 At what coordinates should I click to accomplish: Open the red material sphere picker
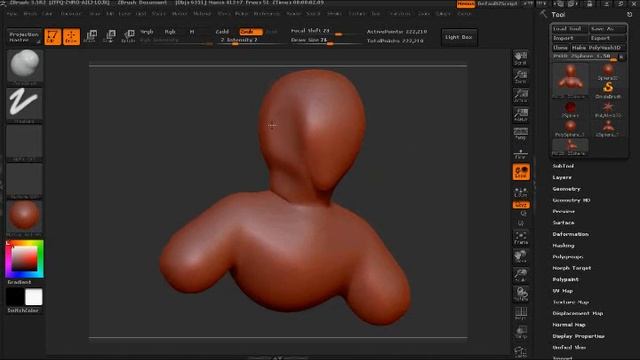coord(25,218)
